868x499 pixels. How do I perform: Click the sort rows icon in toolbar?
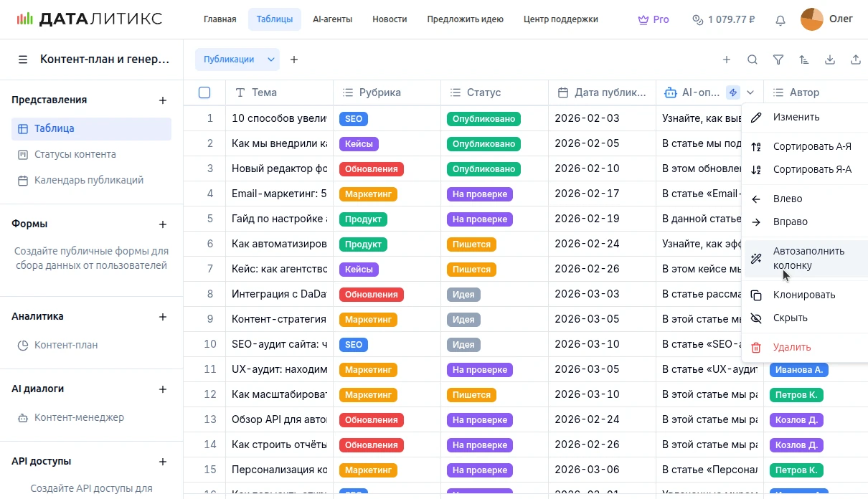tap(803, 60)
